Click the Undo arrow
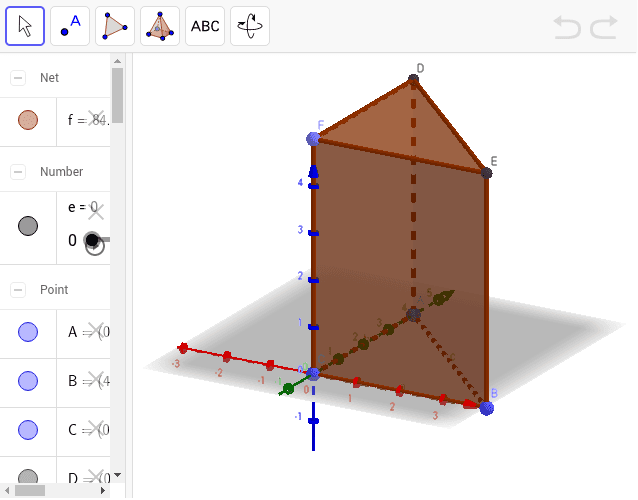Image resolution: width=638 pixels, height=500 pixels. [x=567, y=28]
